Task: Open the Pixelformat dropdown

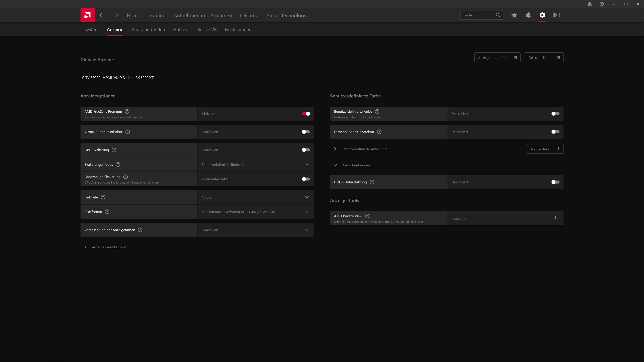Action: tap(255, 212)
